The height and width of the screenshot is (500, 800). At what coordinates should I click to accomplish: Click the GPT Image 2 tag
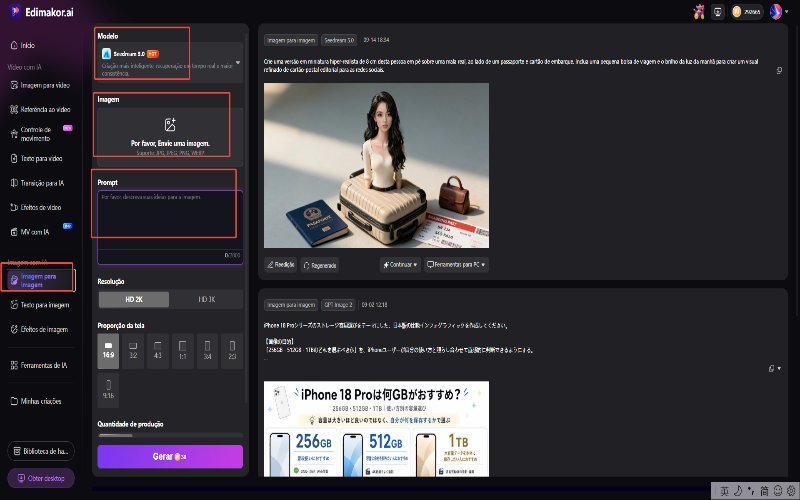click(x=338, y=305)
